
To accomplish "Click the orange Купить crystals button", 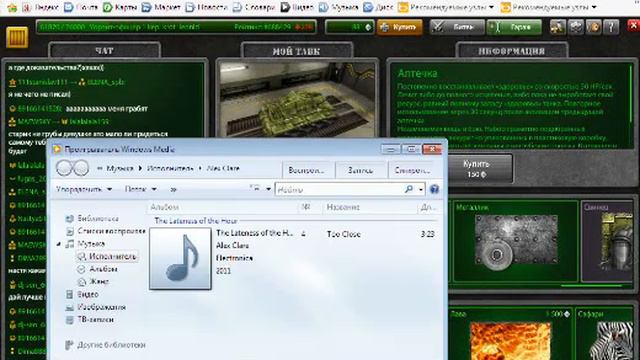I will point(399,27).
